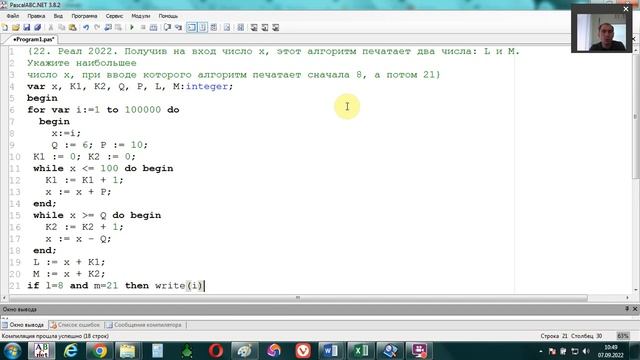Image resolution: width=640 pixels, height=360 pixels.
Task: Place cursor on while x >= Q line
Action: point(97,216)
